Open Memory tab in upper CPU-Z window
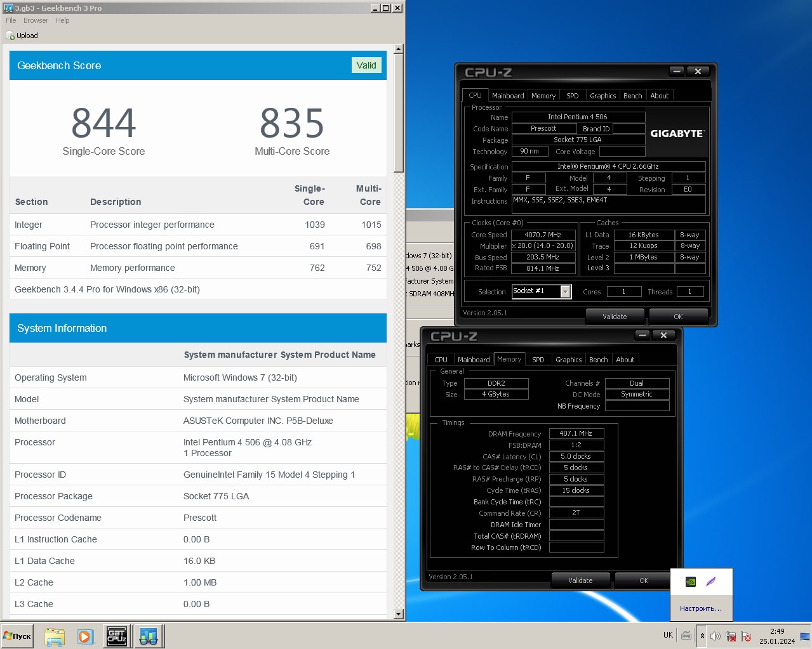The width and height of the screenshot is (812, 649). point(543,96)
